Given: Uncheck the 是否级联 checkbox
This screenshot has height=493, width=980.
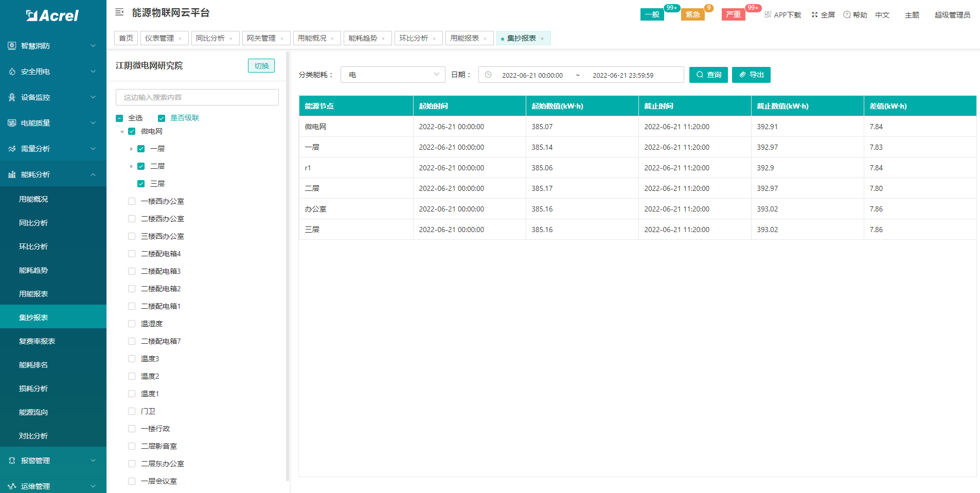Looking at the screenshot, I should coord(162,118).
